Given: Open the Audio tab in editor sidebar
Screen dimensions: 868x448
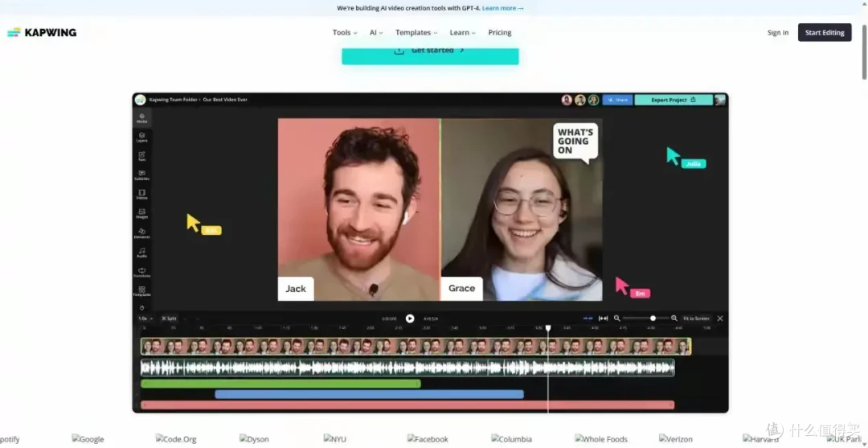Looking at the screenshot, I should coord(141,253).
